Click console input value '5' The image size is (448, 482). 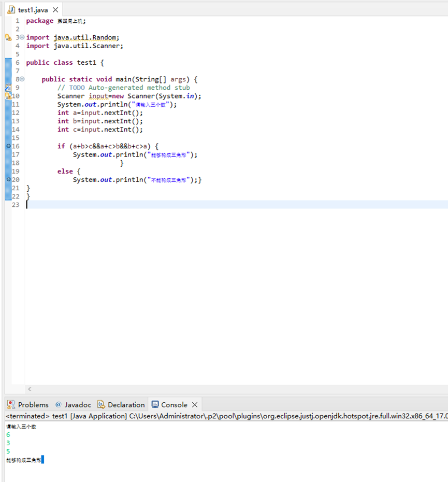pyautogui.click(x=8, y=451)
